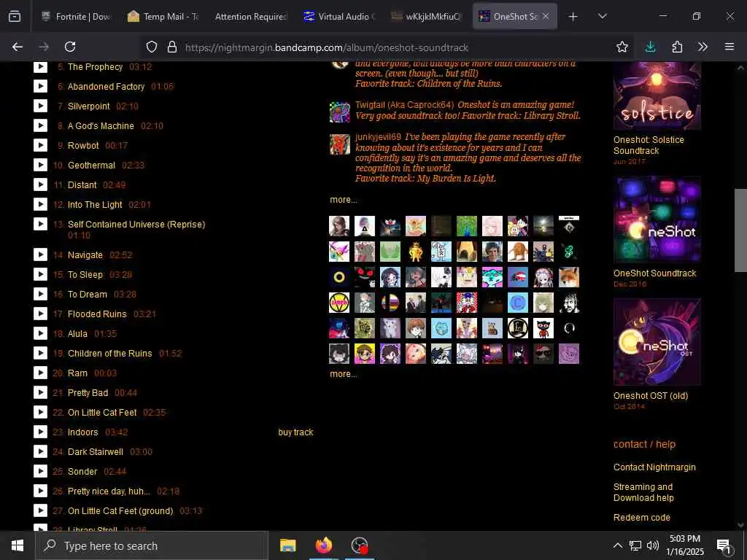This screenshot has width=747, height=560.
Task: Play the Silverpoint track
Action: (x=41, y=106)
